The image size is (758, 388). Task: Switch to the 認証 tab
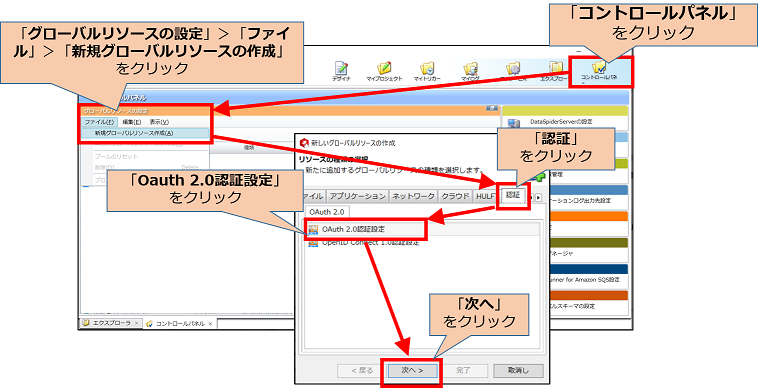(x=513, y=196)
